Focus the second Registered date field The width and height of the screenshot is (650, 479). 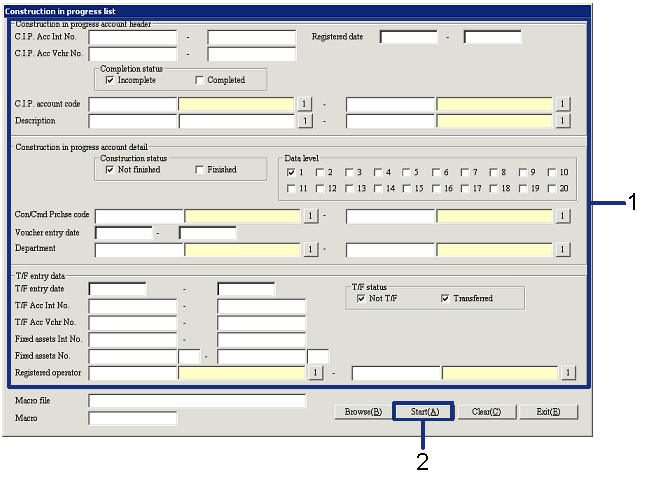[492, 37]
